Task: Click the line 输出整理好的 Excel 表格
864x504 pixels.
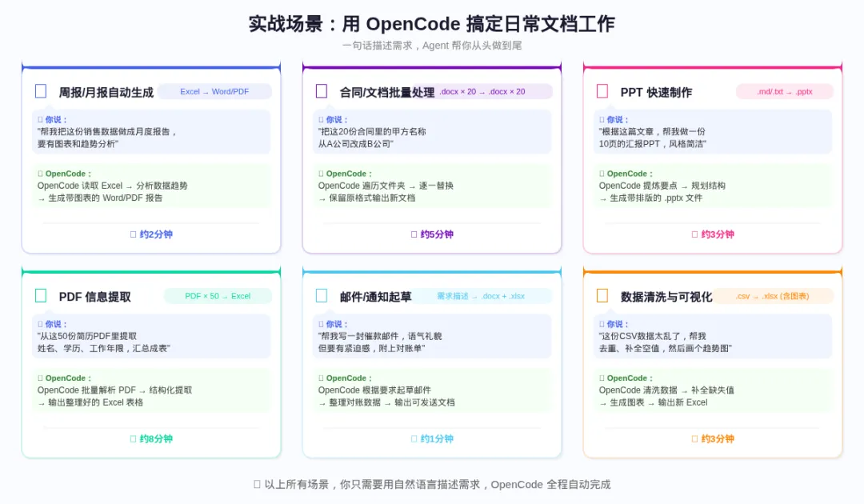Action: (90, 402)
